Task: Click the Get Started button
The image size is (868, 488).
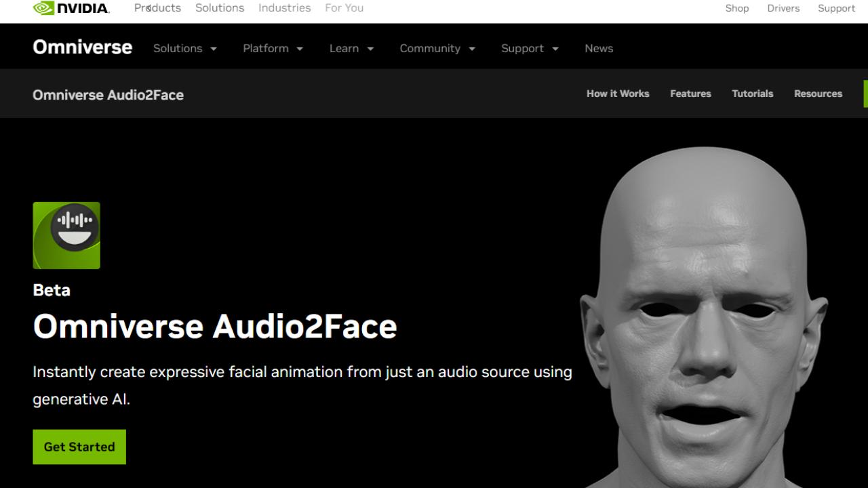Action: [79, 447]
